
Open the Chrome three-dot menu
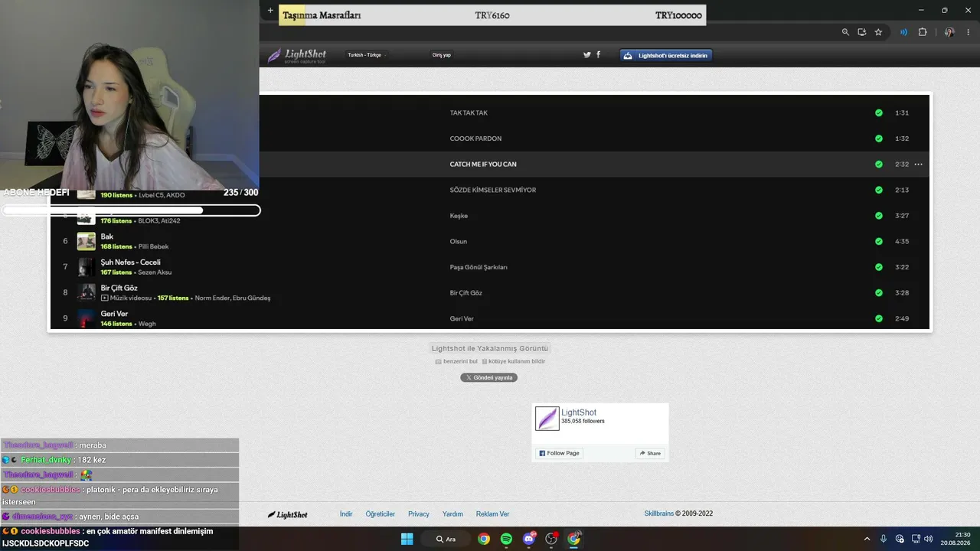click(x=969, y=32)
